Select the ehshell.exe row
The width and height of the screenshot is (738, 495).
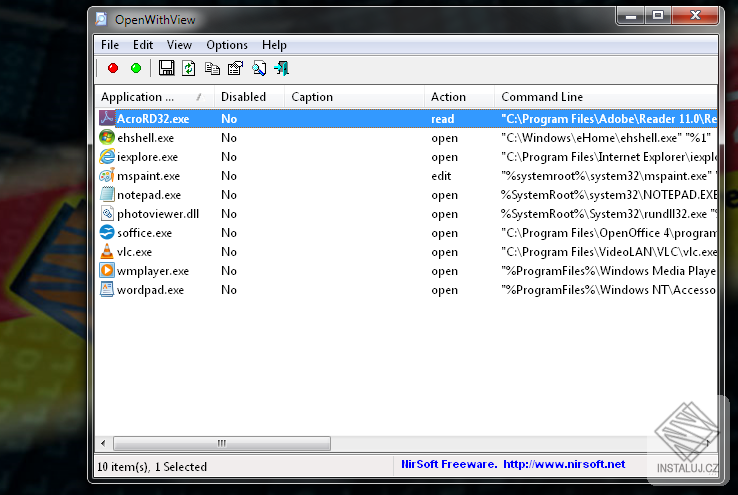(x=406, y=138)
